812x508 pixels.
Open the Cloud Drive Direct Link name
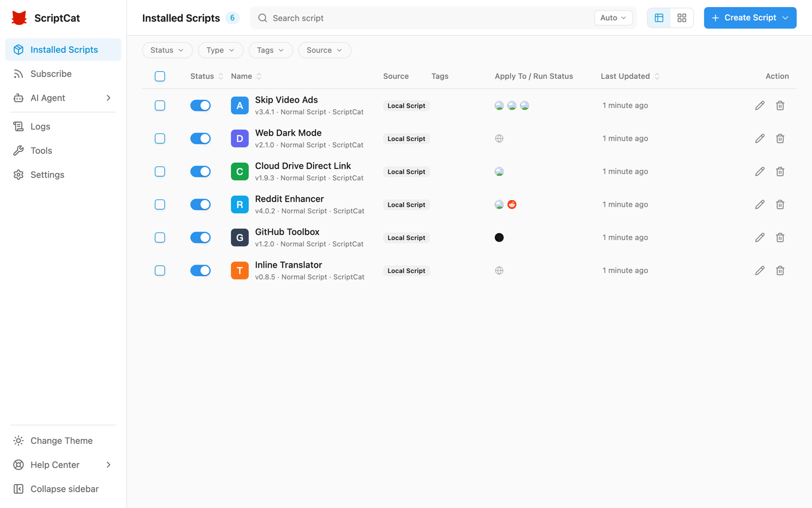pyautogui.click(x=303, y=166)
